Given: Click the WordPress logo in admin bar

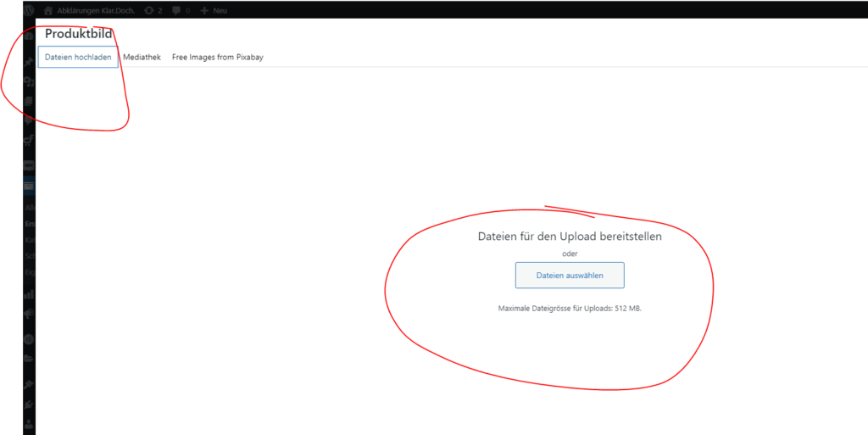Looking at the screenshot, I should point(28,9).
